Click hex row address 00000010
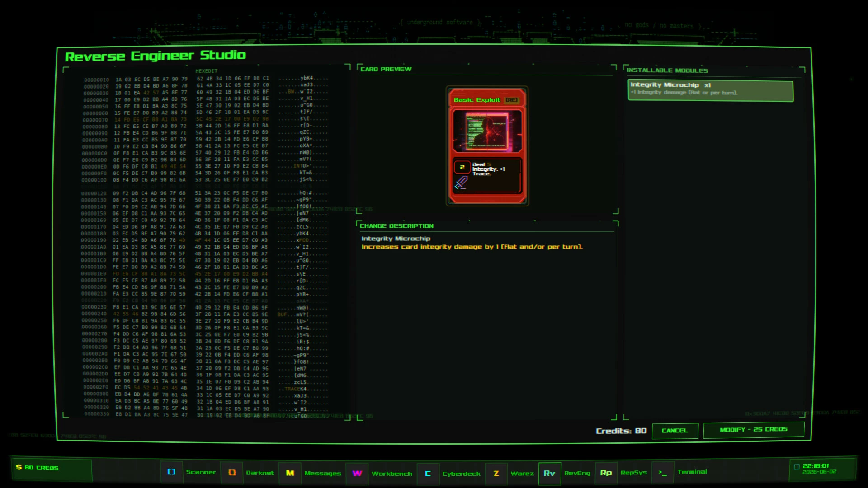The height and width of the screenshot is (488, 868). tap(96, 80)
